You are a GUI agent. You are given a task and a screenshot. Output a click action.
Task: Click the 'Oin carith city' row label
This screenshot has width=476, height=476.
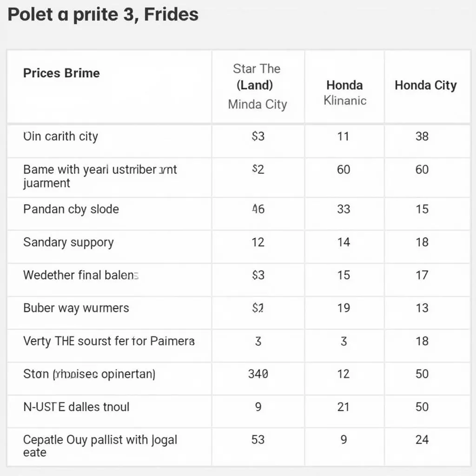point(60,137)
